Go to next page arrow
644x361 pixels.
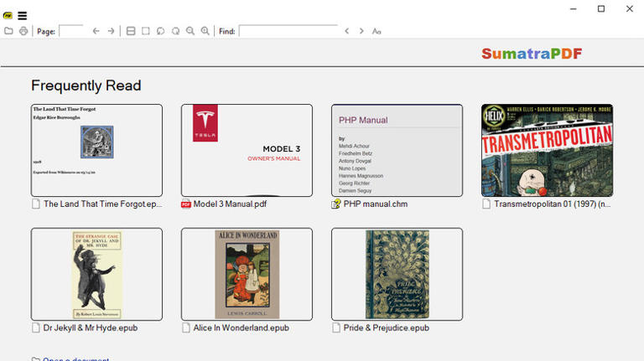[x=111, y=31]
